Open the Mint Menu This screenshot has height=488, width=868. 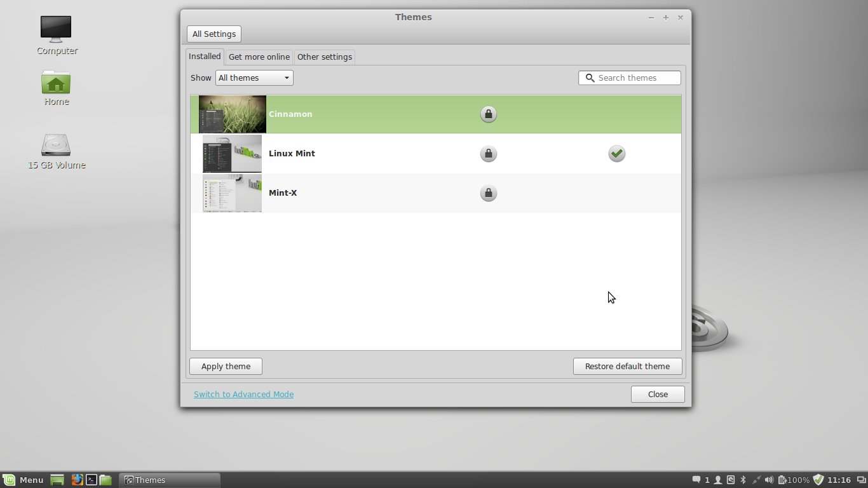click(x=23, y=480)
